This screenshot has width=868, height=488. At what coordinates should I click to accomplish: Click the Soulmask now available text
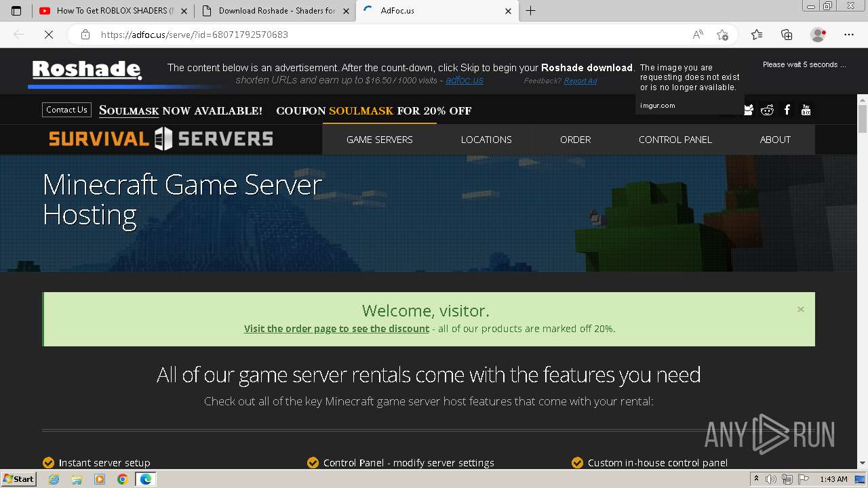click(180, 110)
